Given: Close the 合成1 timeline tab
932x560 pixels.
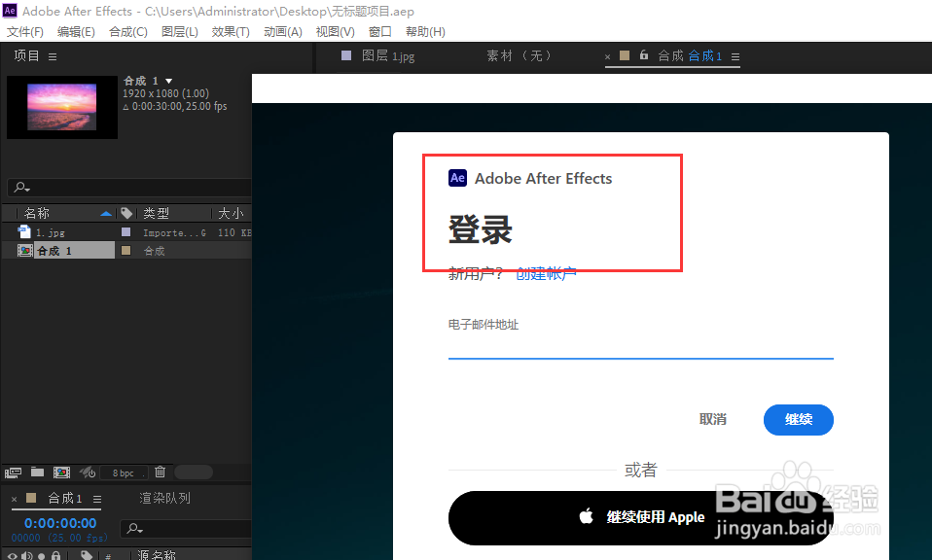Looking at the screenshot, I should point(15,499).
